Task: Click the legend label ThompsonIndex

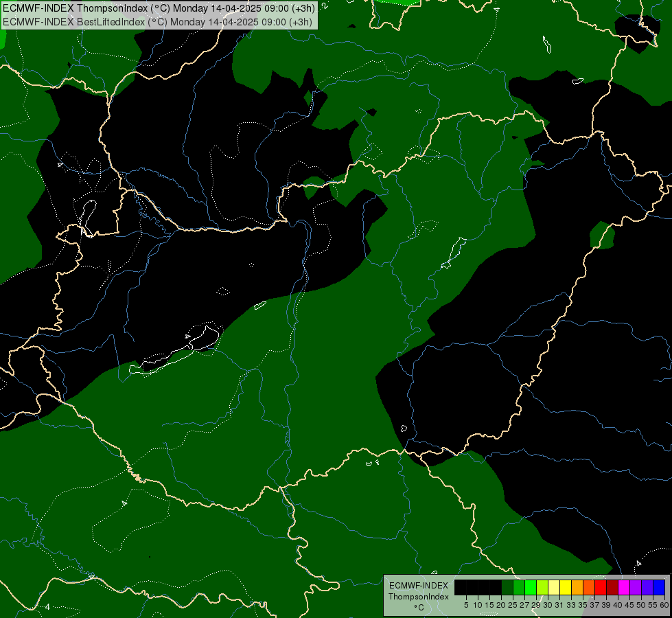Action: (419, 597)
